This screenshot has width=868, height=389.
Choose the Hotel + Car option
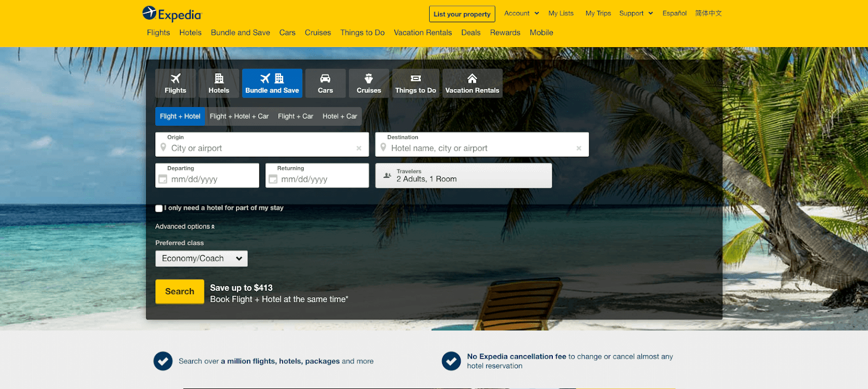click(x=340, y=116)
